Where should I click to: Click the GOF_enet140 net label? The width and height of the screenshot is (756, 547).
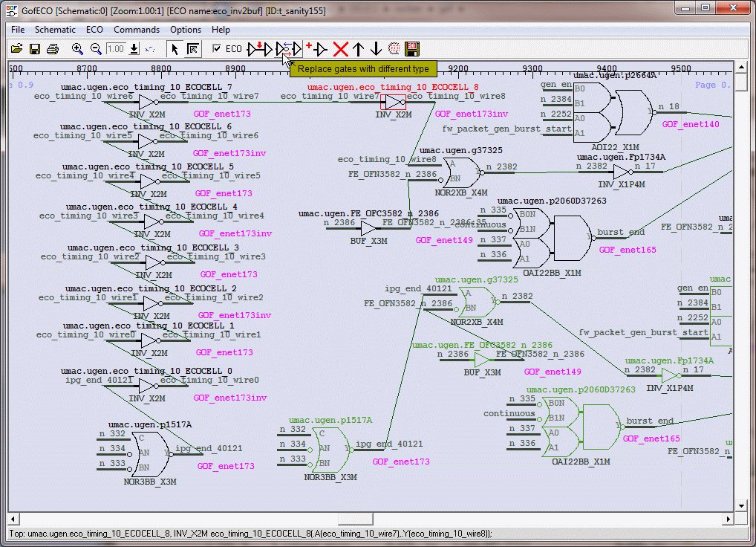691,124
